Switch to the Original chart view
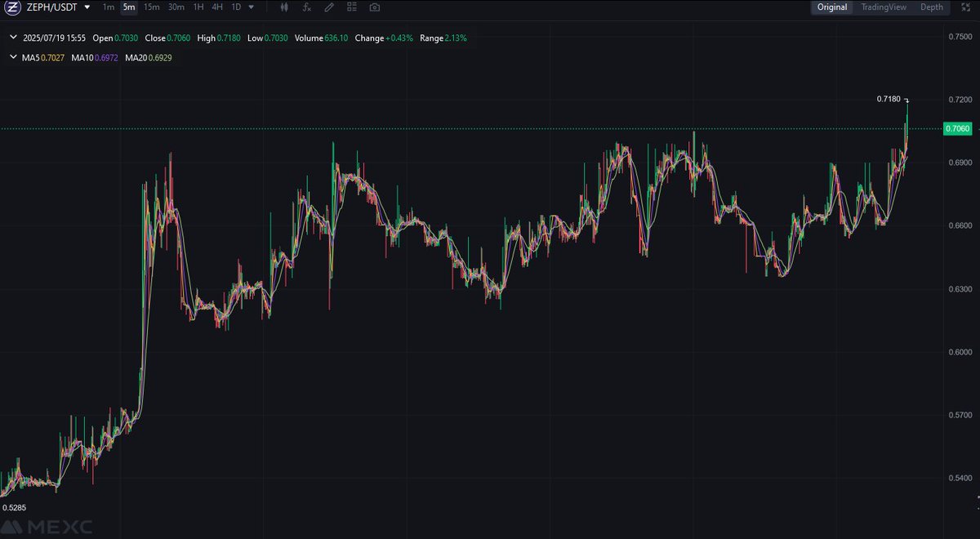 pyautogui.click(x=832, y=7)
